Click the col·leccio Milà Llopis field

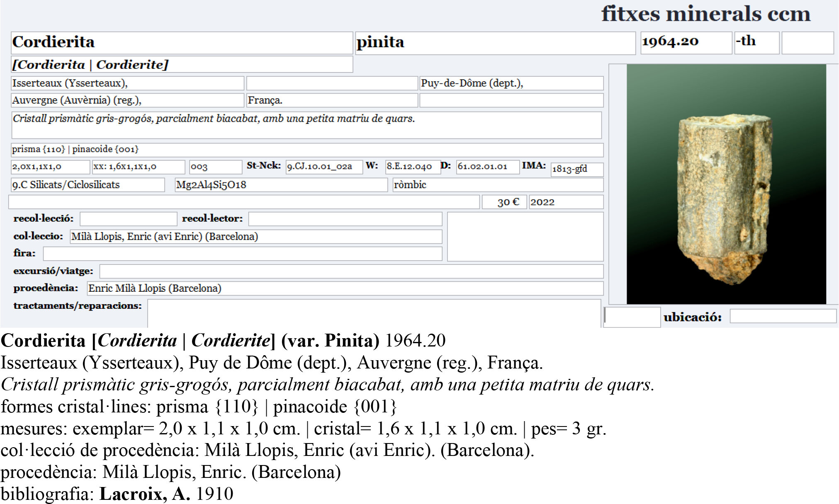[255, 237]
